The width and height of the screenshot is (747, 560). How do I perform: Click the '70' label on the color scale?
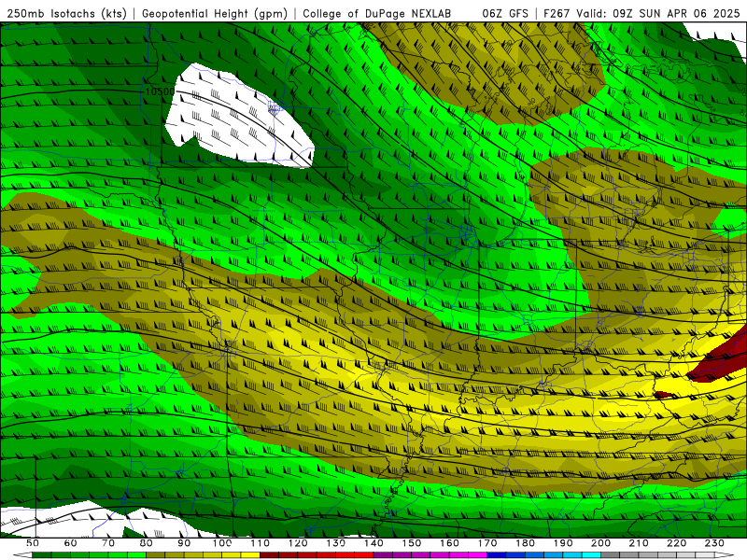[x=108, y=543]
